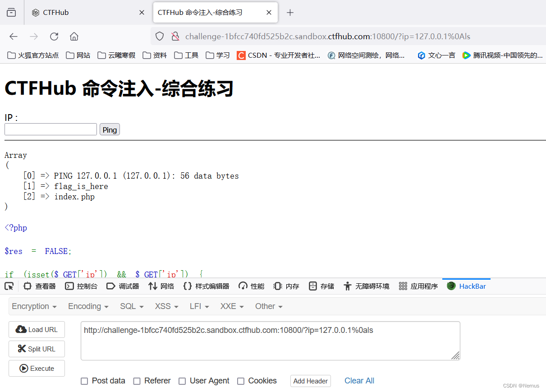Image resolution: width=546 pixels, height=392 pixels.
Task: Expand the Encoding dropdown
Action: (x=88, y=306)
